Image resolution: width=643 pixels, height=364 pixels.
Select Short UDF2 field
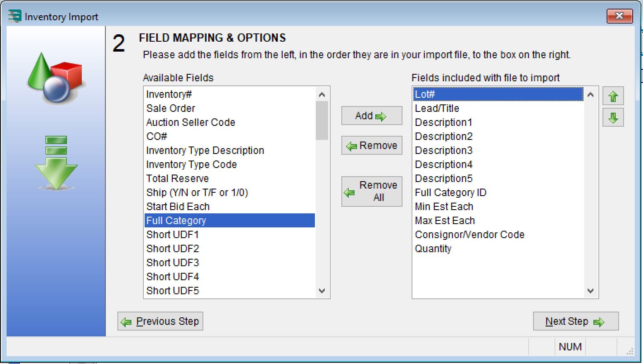tap(230, 249)
